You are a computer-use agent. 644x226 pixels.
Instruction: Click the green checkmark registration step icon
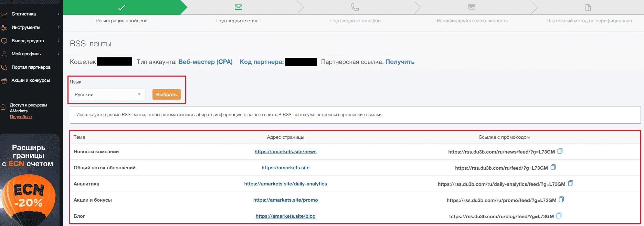tap(122, 7)
